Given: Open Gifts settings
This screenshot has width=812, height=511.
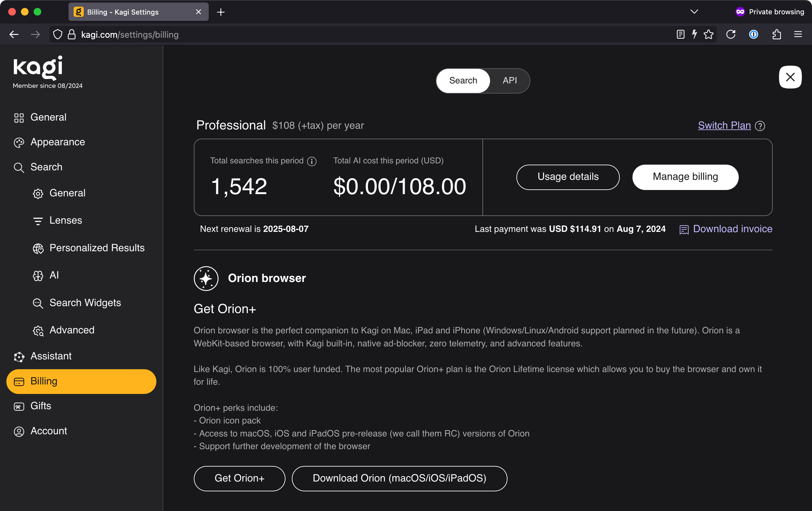Looking at the screenshot, I should coord(81,406).
